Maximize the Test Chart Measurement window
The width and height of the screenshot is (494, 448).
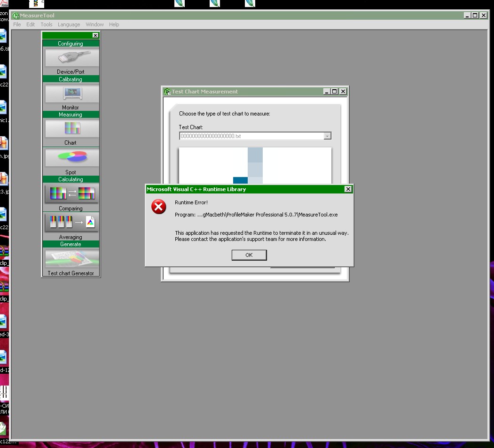tap(335, 92)
